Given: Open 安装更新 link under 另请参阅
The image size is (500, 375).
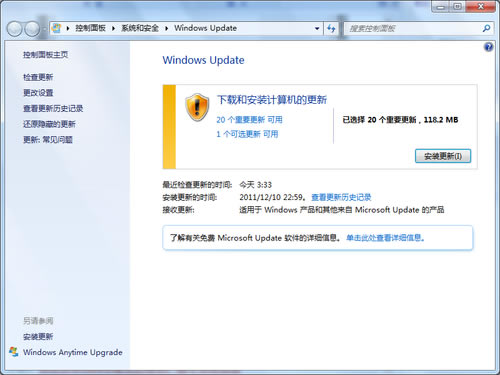Looking at the screenshot, I should pyautogui.click(x=38, y=337).
